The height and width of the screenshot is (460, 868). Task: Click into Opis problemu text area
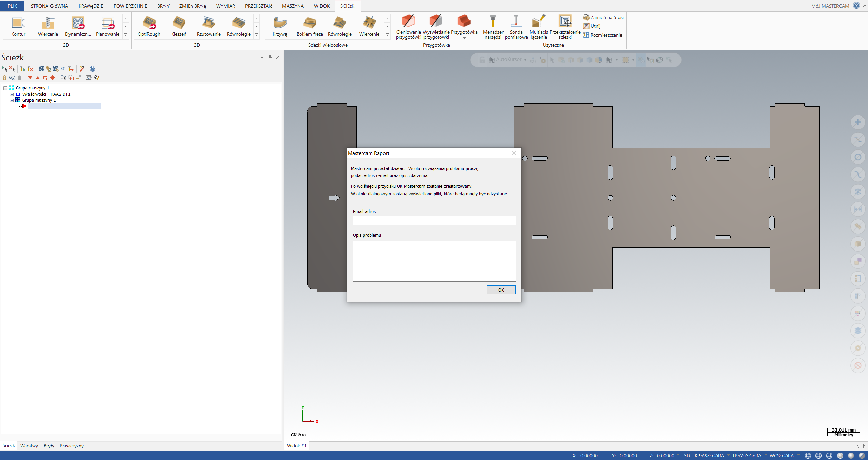point(434,261)
